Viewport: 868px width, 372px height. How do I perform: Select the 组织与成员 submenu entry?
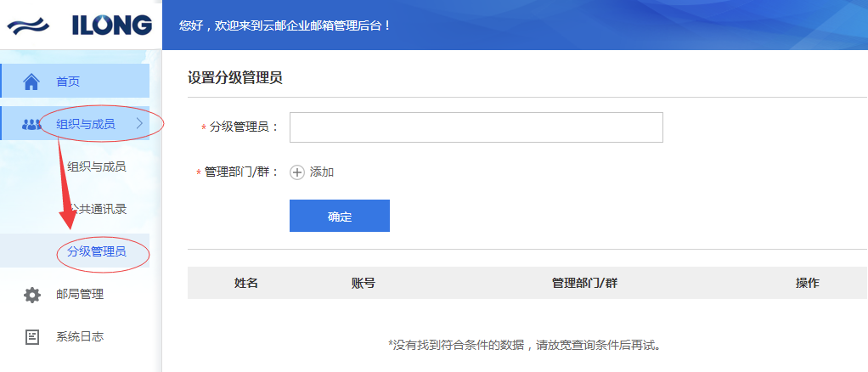click(x=96, y=166)
